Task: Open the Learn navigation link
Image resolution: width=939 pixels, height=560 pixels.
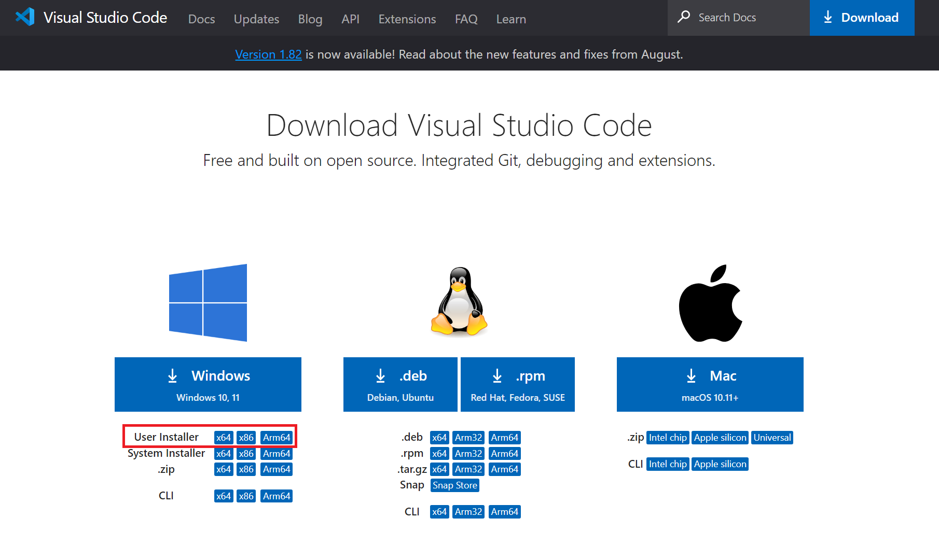Action: point(511,19)
